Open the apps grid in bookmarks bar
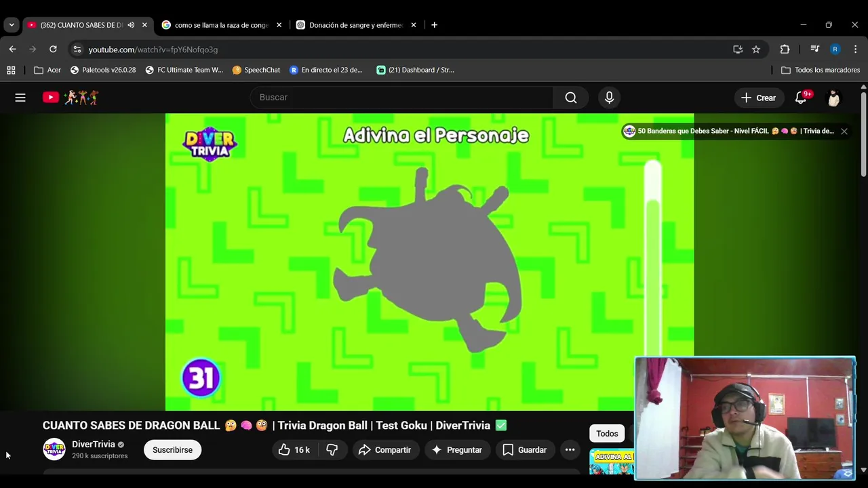 click(11, 70)
